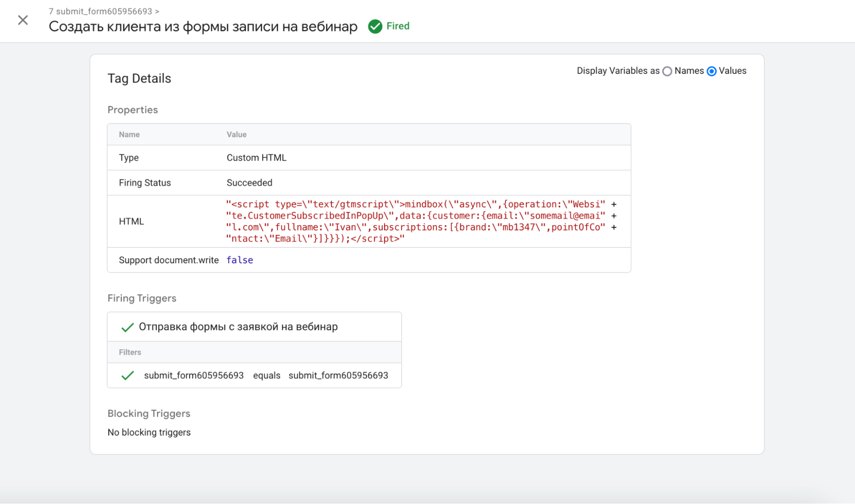This screenshot has width=855, height=504.
Task: Click the Display Variables as label
Action: pyautogui.click(x=618, y=71)
